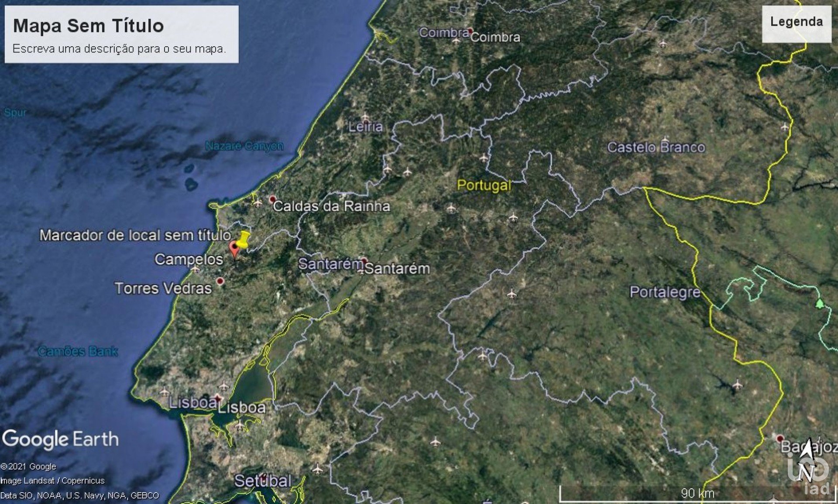Image resolution: width=838 pixels, height=504 pixels.
Task: Click the Portalegre district label
Action: 665,292
